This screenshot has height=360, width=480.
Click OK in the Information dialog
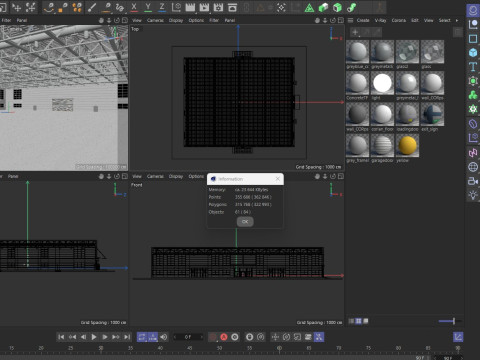[245, 222]
